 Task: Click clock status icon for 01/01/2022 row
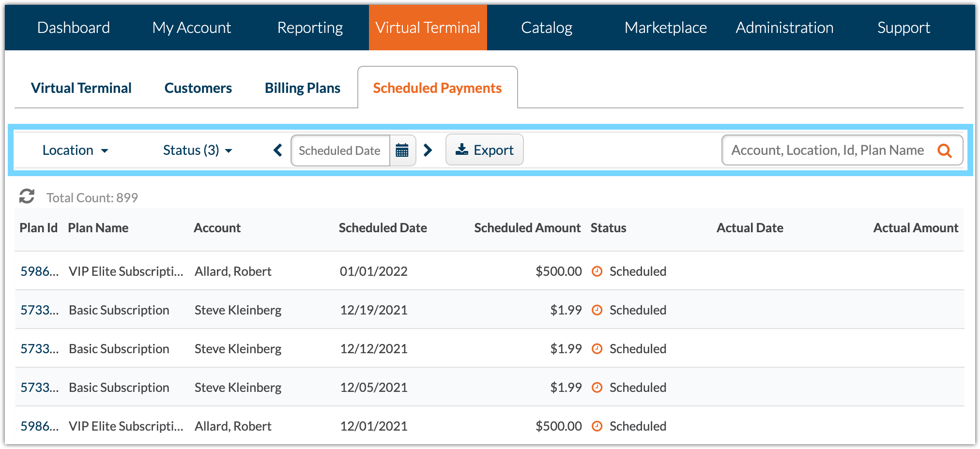597,271
